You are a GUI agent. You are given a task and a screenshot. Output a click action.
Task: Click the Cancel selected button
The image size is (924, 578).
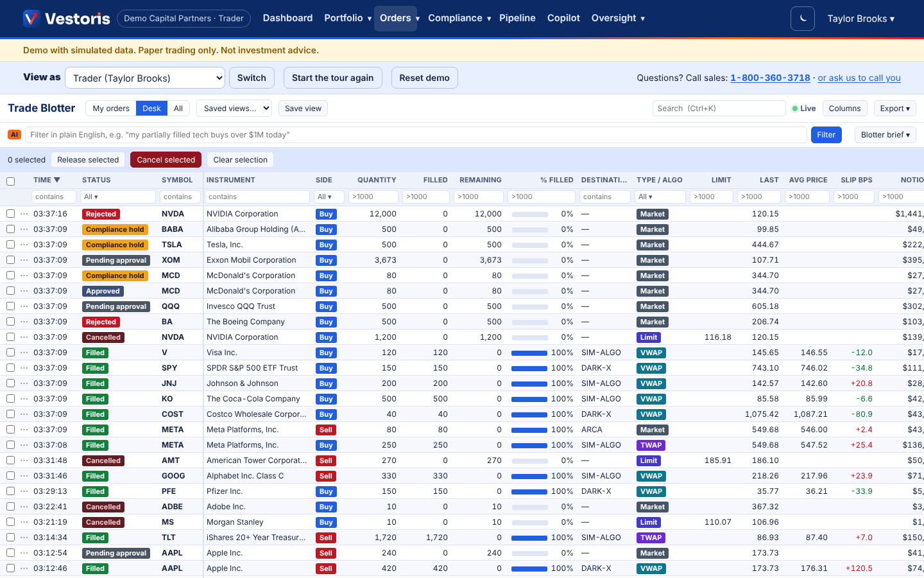tap(166, 160)
